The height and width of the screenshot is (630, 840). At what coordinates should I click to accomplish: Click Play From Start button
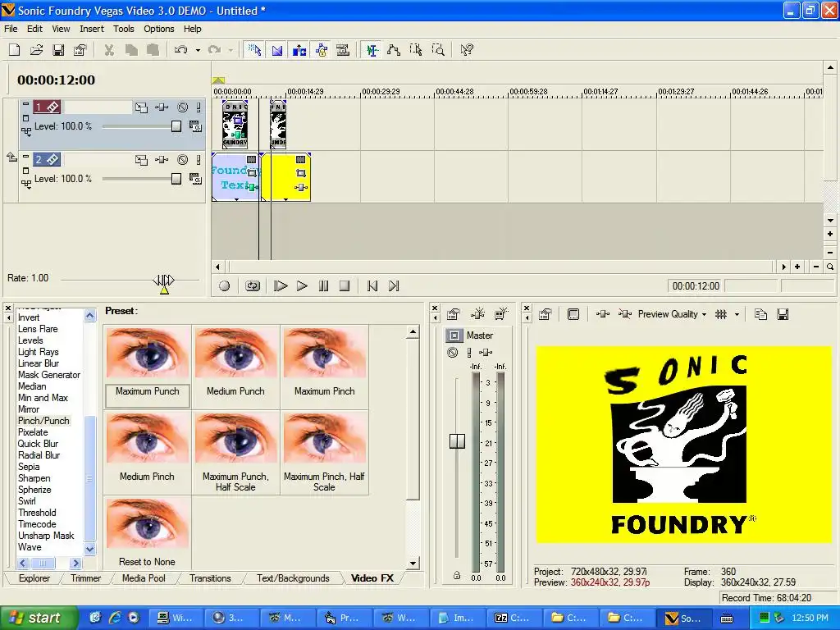281,286
